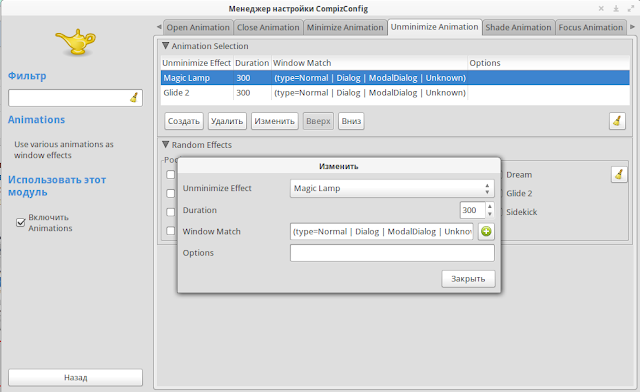The width and height of the screenshot is (640, 392).
Task: Decrease the Duration value with the down arrow
Action: point(490,214)
